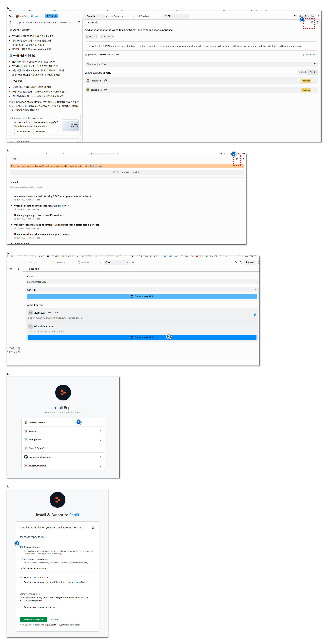328x644 pixels.
Task: Click the new chat icon beside branding title
Action: click(x=79, y=22)
